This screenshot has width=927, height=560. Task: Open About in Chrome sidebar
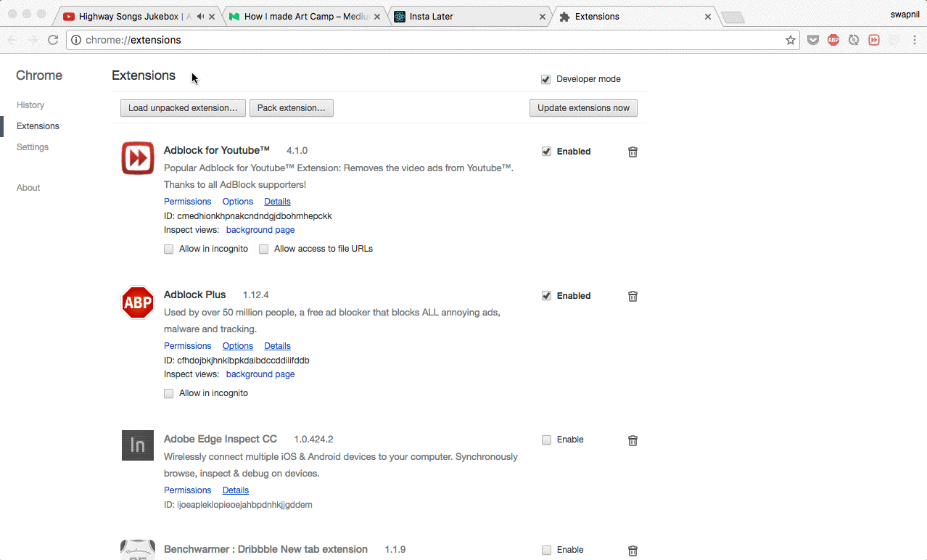click(28, 188)
